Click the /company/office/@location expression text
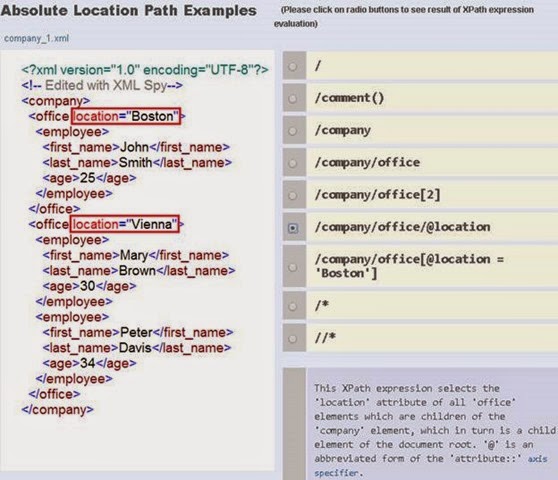This screenshot has width=558, height=480. pos(402,227)
